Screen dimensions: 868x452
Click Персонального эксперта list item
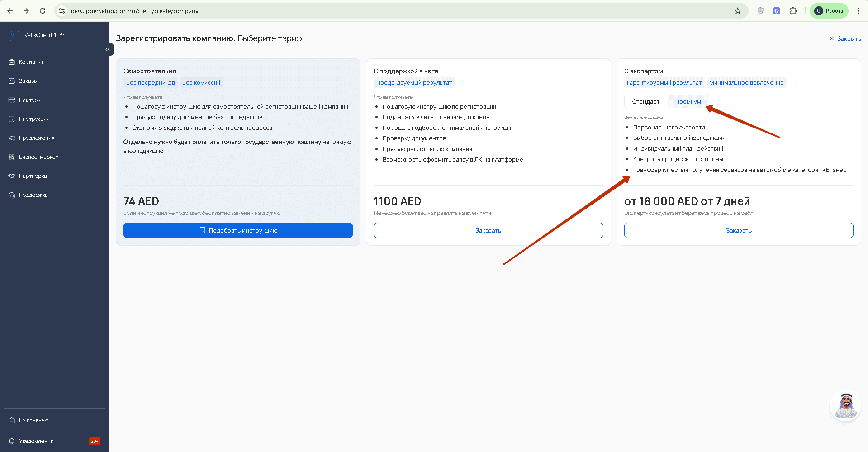[x=669, y=128]
